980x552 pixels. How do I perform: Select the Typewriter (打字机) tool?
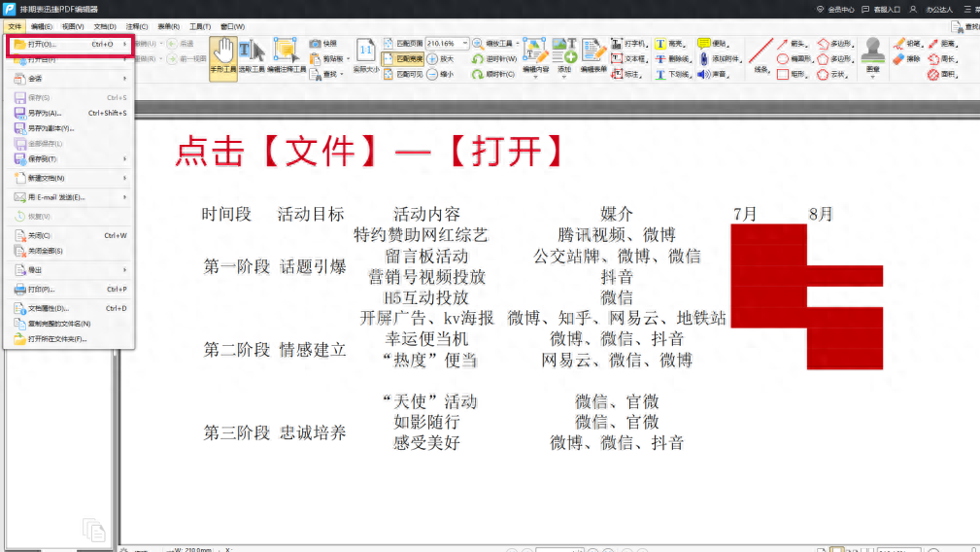coord(628,43)
